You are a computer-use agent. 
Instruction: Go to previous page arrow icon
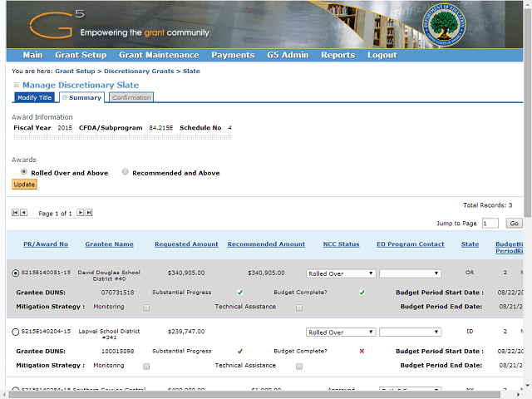click(23, 213)
